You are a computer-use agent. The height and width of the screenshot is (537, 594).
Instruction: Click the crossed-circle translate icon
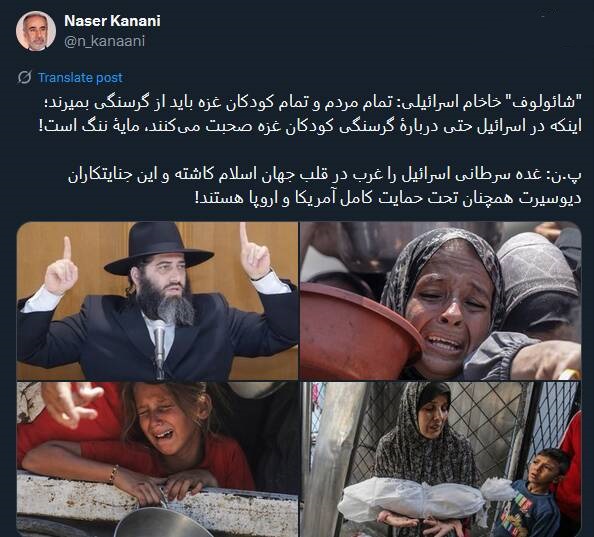pyautogui.click(x=25, y=77)
